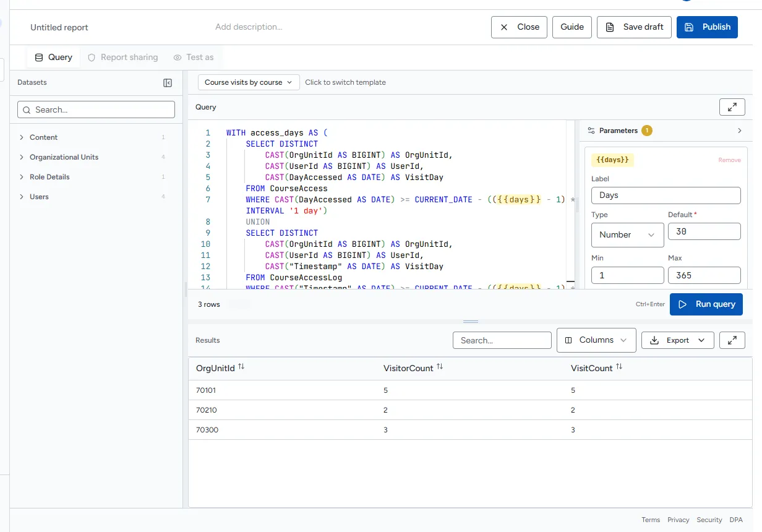Edit the Max value field
762x532 pixels.
704,275
